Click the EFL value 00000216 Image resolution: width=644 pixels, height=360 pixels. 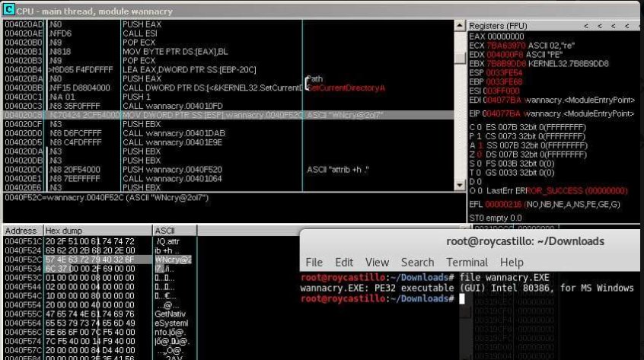click(503, 205)
